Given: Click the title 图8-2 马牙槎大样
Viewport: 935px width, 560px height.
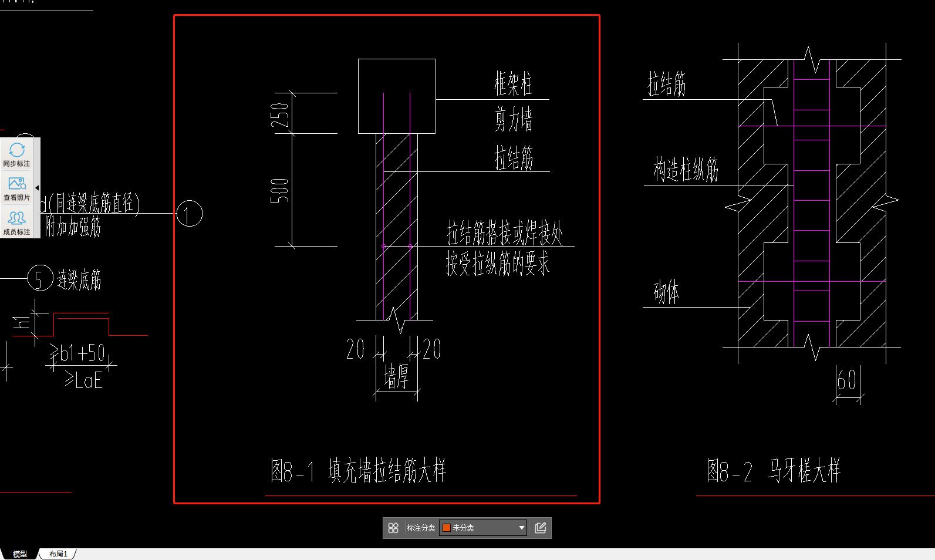Looking at the screenshot, I should pyautogui.click(x=774, y=471).
